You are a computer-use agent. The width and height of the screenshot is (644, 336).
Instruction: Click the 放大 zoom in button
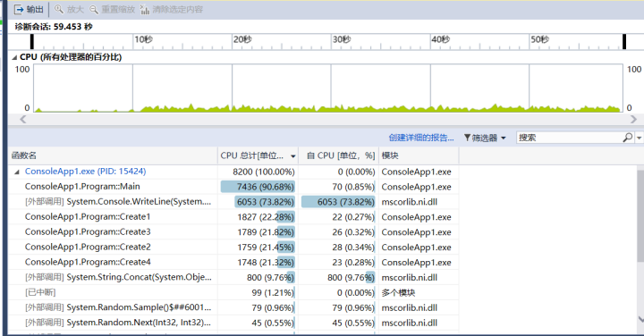pyautogui.click(x=69, y=9)
